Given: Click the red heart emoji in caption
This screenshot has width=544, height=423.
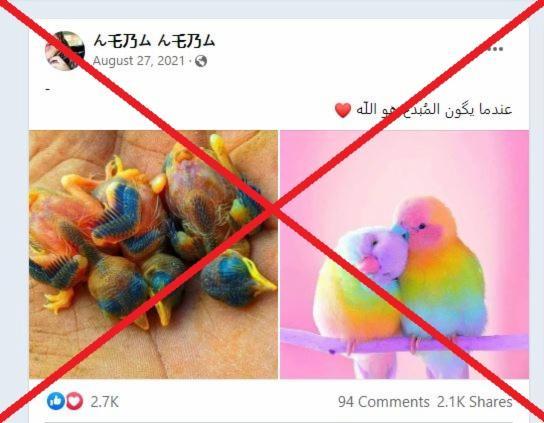Looking at the screenshot, I should point(343,110).
